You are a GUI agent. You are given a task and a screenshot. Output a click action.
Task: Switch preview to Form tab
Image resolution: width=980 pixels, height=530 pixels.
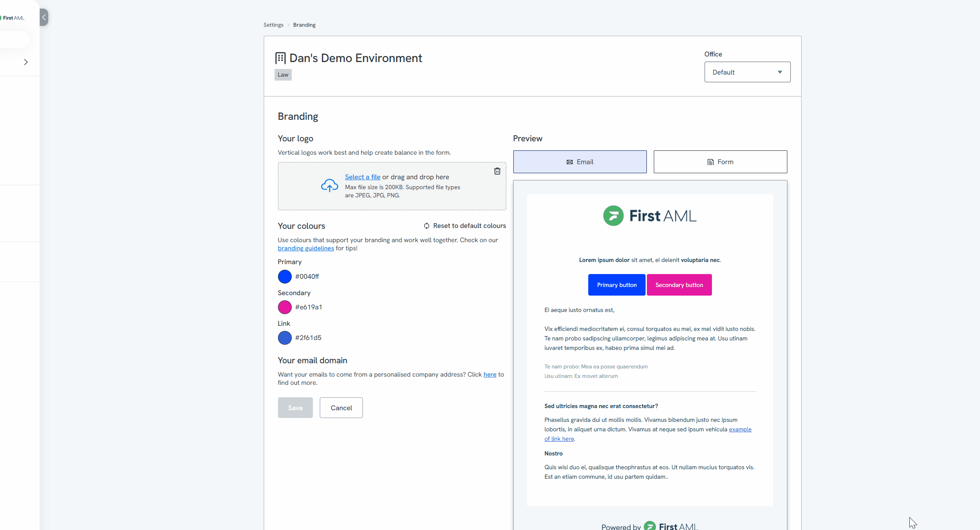point(720,162)
